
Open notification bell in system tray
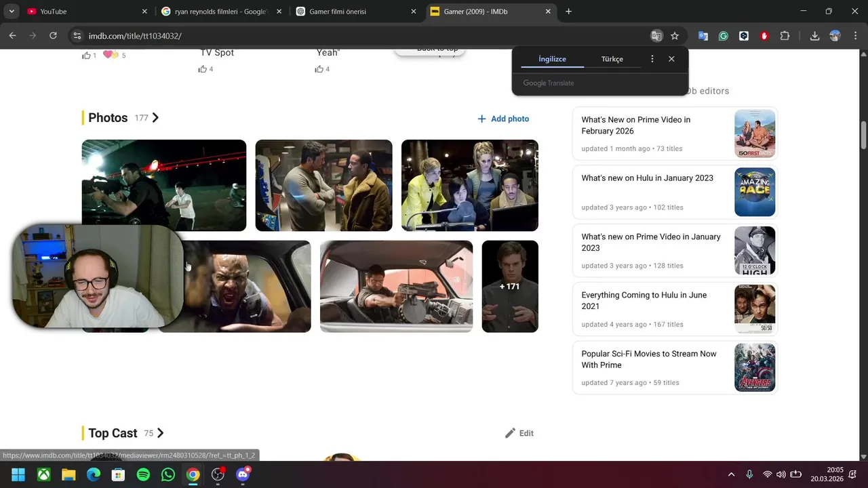click(x=853, y=474)
